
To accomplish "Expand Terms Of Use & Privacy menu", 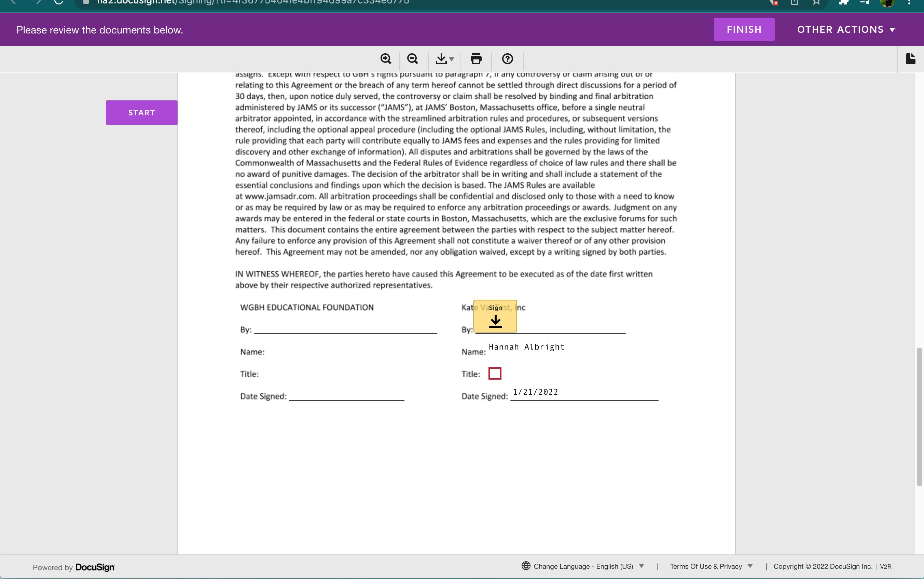I will click(x=711, y=566).
